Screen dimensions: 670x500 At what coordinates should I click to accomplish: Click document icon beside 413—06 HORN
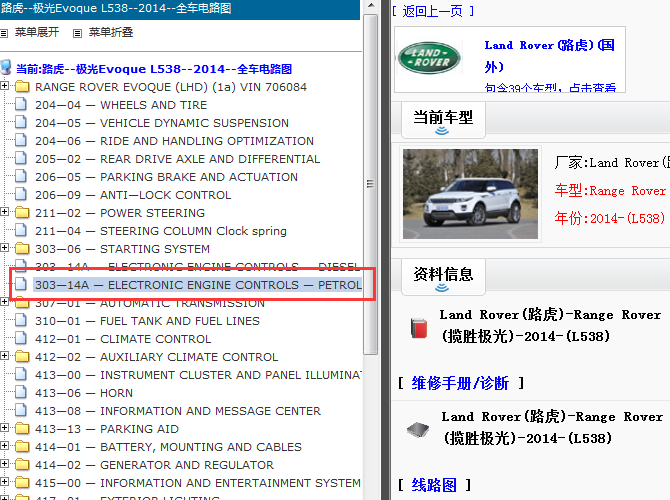click(21, 392)
